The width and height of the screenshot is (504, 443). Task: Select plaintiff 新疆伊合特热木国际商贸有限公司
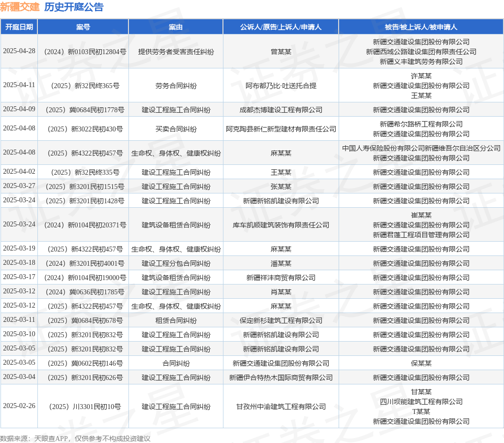[x=281, y=378]
